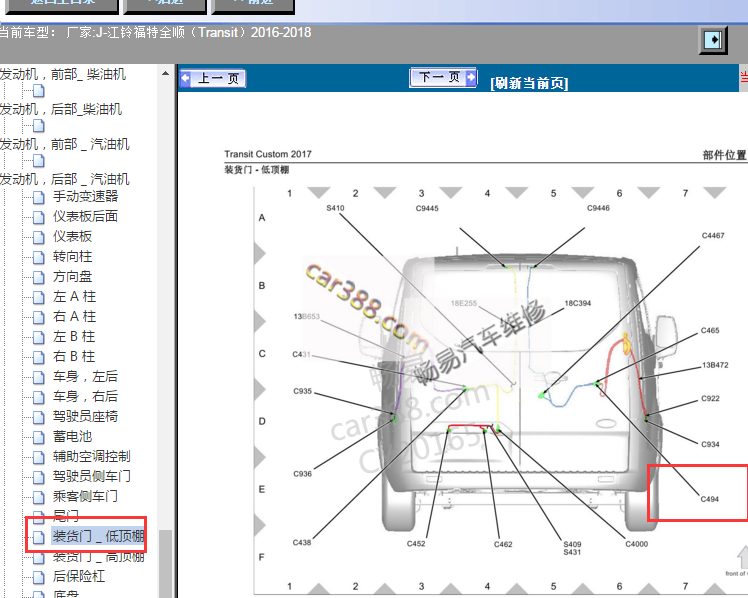Viewport: 748px width, 598px height.
Task: Open 转向柱 tree item
Action: [73, 257]
